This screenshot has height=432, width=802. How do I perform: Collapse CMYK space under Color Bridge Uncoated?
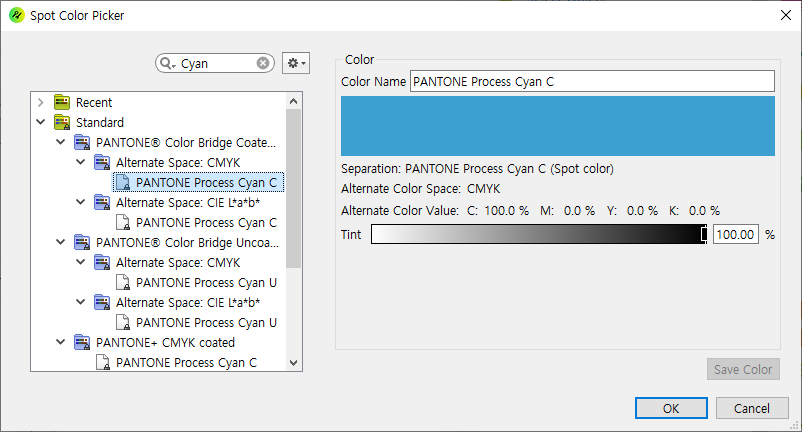pyautogui.click(x=80, y=262)
